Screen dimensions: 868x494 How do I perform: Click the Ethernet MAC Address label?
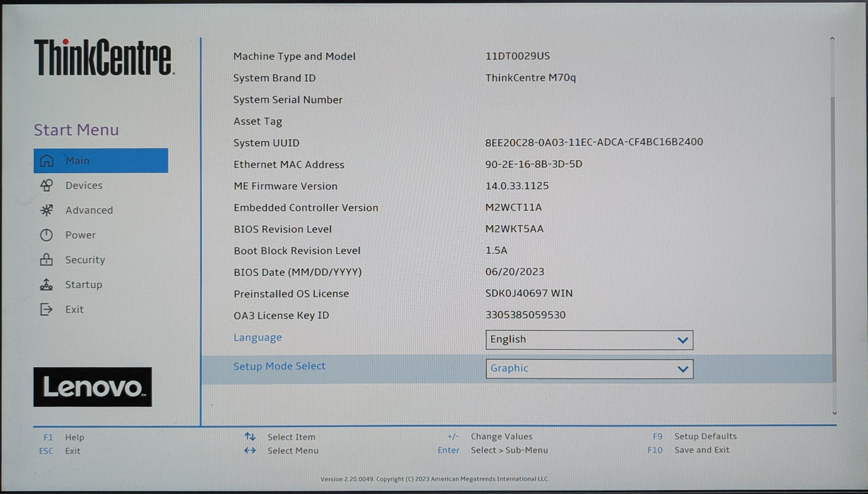(x=289, y=165)
